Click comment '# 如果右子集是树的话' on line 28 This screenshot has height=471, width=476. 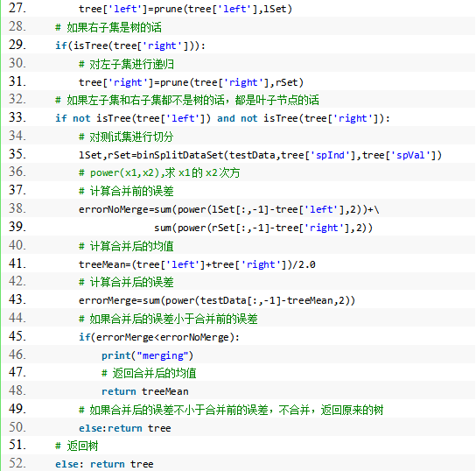point(108,27)
